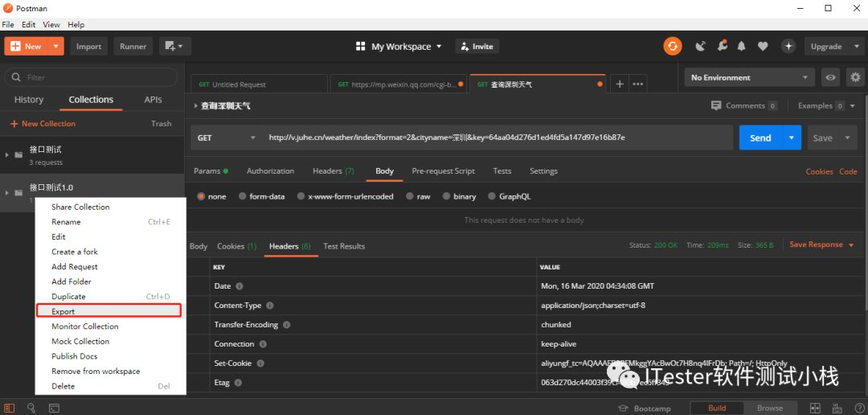Click the Import button
The image size is (868, 415).
coord(88,47)
